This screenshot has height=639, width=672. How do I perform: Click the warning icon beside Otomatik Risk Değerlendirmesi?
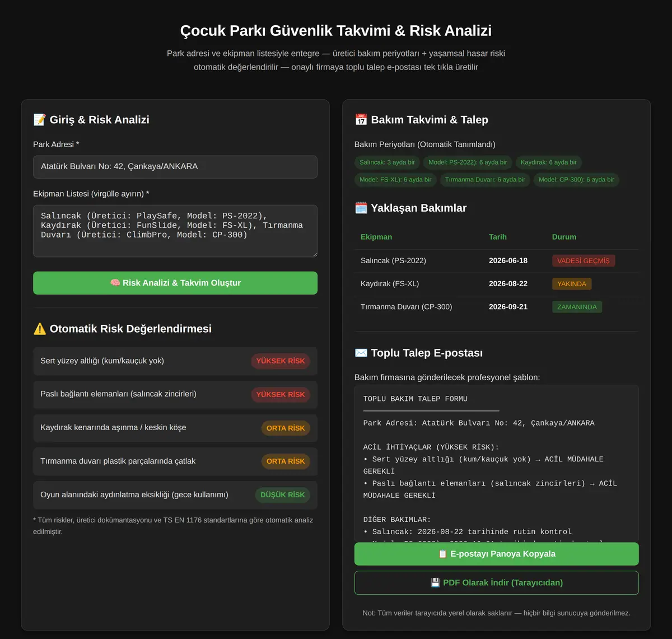[39, 329]
